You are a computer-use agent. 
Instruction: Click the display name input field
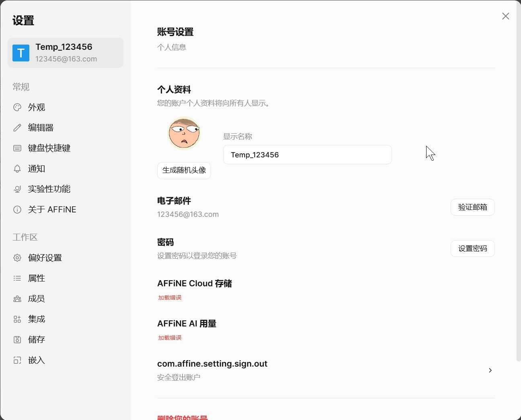(307, 155)
